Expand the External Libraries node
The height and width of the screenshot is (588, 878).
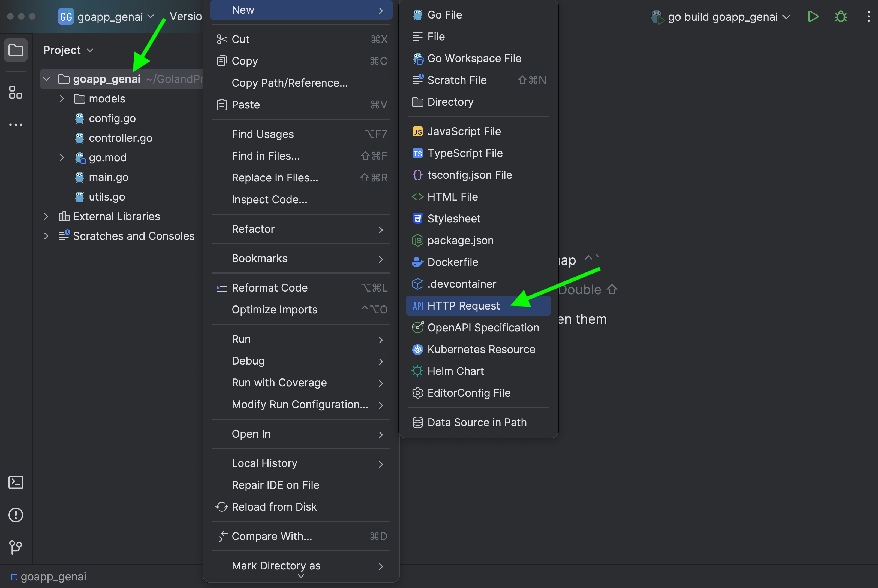[46, 216]
